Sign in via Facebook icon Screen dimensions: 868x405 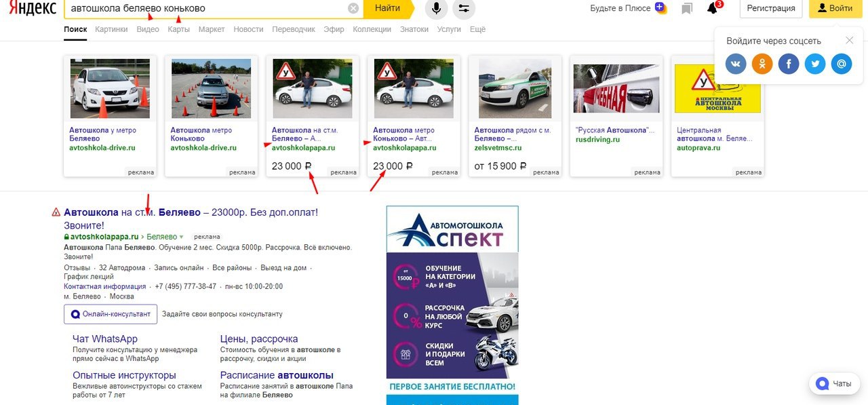click(x=789, y=64)
